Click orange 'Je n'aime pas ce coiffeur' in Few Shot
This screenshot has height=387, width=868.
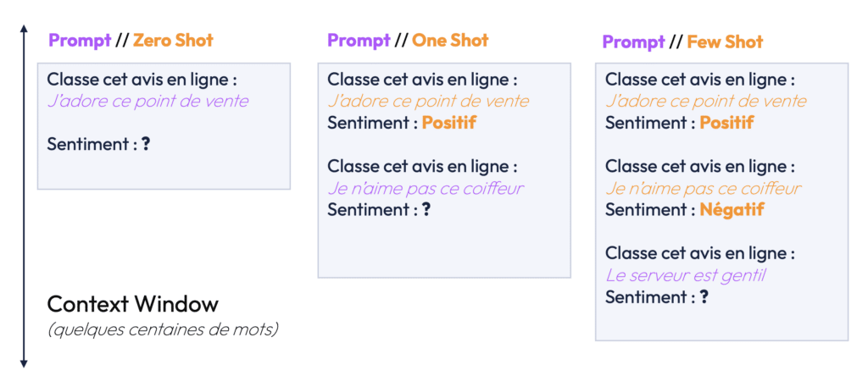703,189
